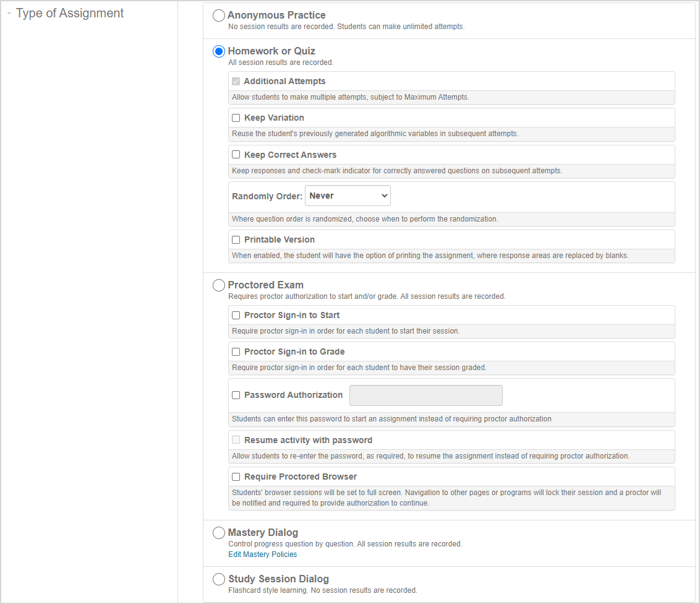Tick the Password Authorization checkbox
700x604 pixels.
[x=236, y=395]
